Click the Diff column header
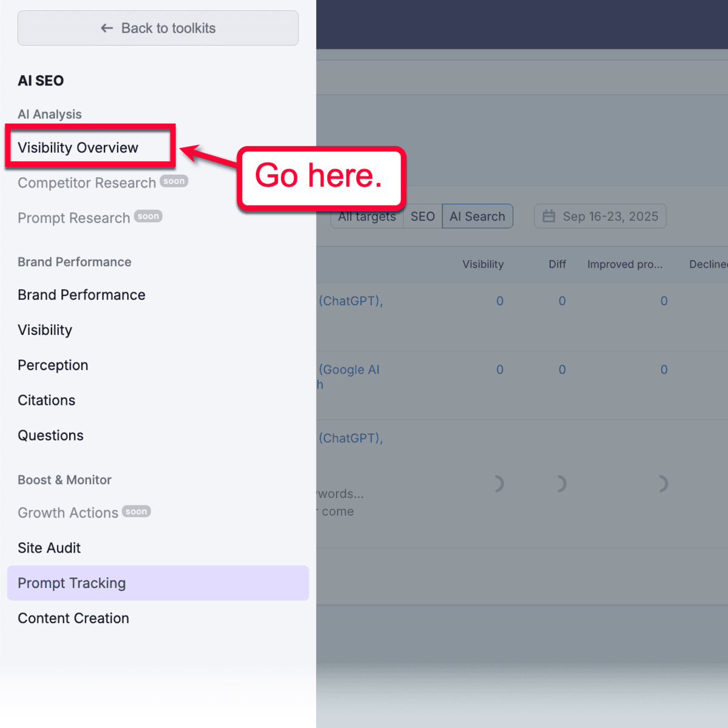The width and height of the screenshot is (728, 728). (x=557, y=265)
